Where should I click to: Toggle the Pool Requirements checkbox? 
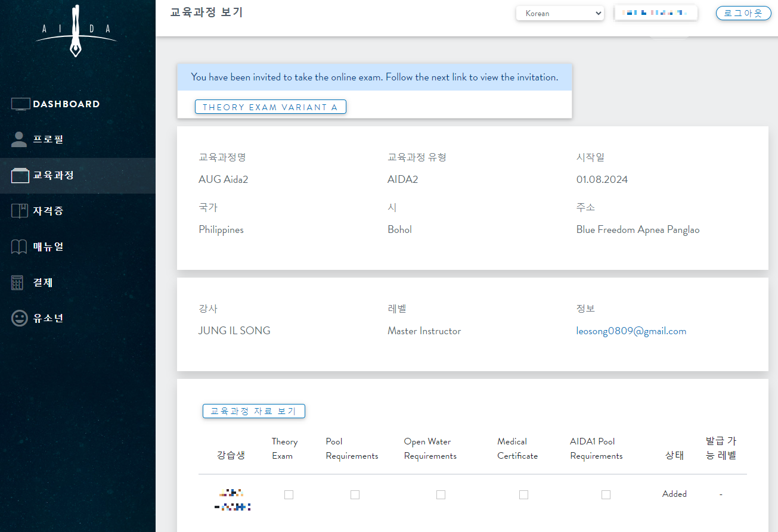355,494
